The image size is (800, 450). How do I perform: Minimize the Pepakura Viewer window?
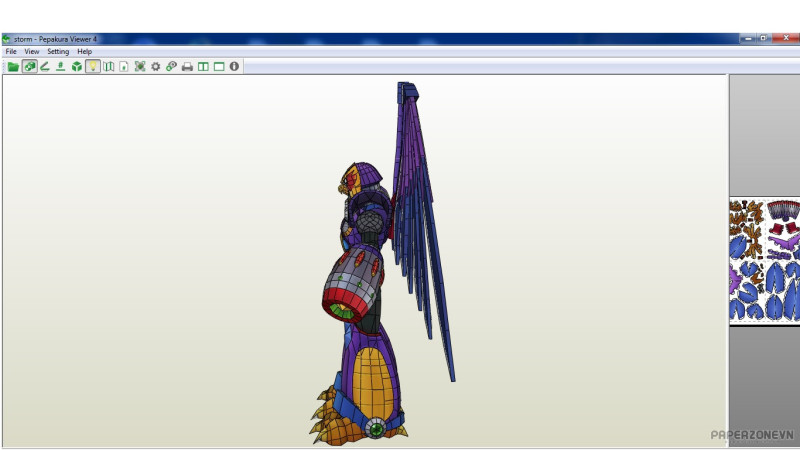(748, 38)
